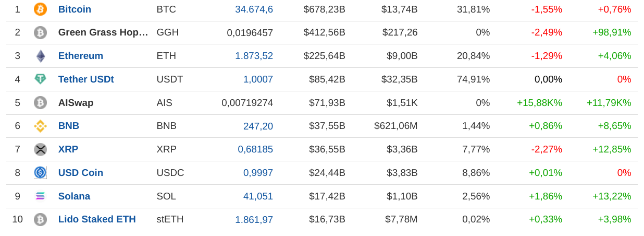644x236 pixels.
Task: Open the Bitcoin coin page link
Action: pyautogui.click(x=75, y=9)
